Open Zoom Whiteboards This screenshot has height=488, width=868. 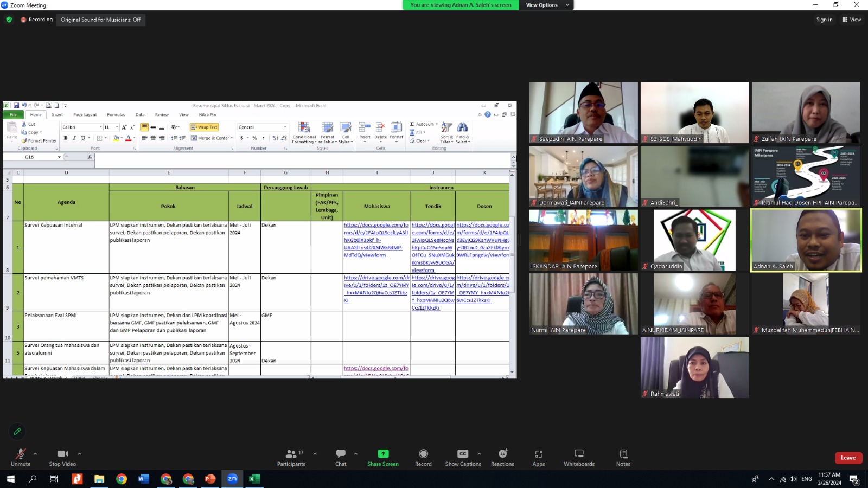[579, 457]
